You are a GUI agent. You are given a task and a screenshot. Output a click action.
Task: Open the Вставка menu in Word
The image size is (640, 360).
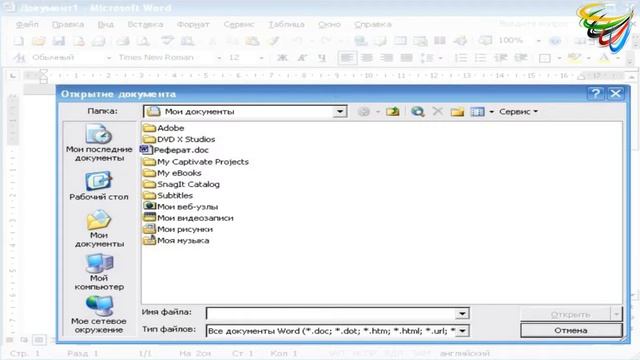click(145, 24)
